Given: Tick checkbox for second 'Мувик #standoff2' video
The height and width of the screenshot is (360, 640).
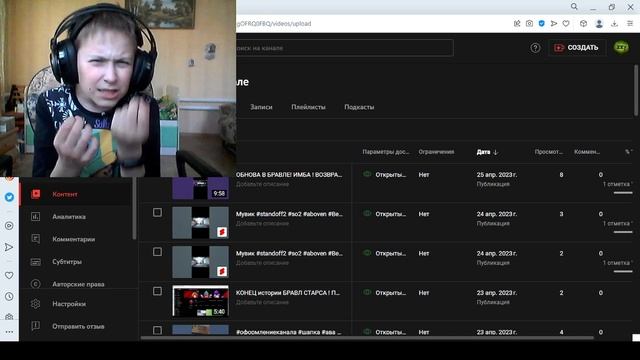Looking at the screenshot, I should pyautogui.click(x=157, y=252).
